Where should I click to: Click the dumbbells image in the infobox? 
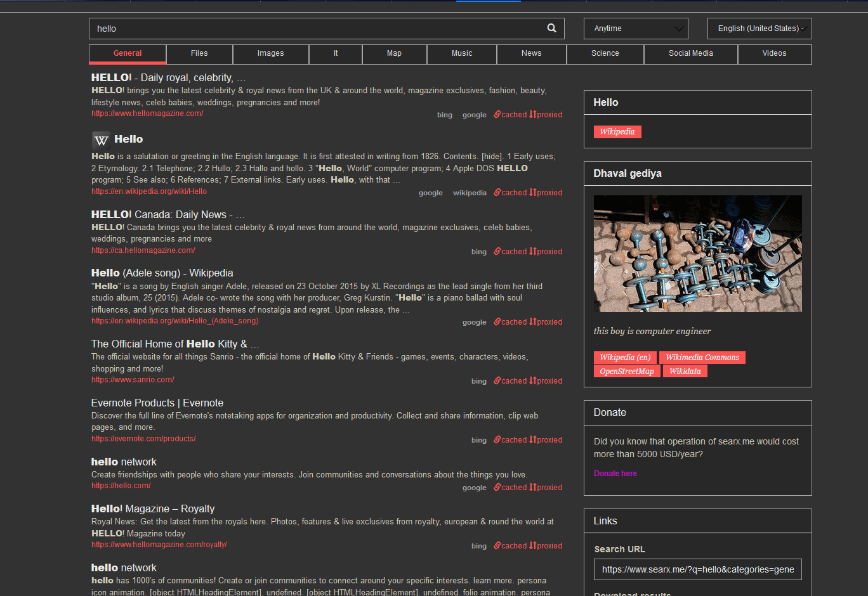pyautogui.click(x=697, y=254)
